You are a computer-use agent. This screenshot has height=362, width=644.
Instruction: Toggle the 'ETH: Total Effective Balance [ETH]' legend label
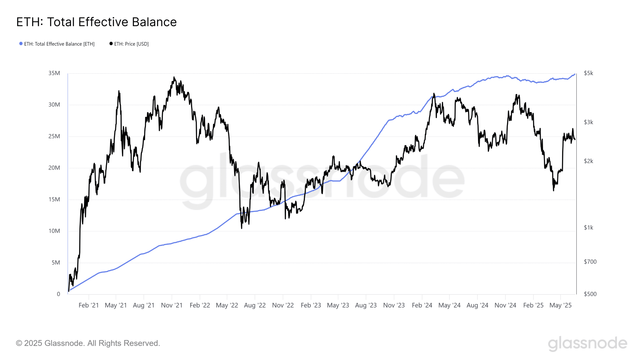59,44
